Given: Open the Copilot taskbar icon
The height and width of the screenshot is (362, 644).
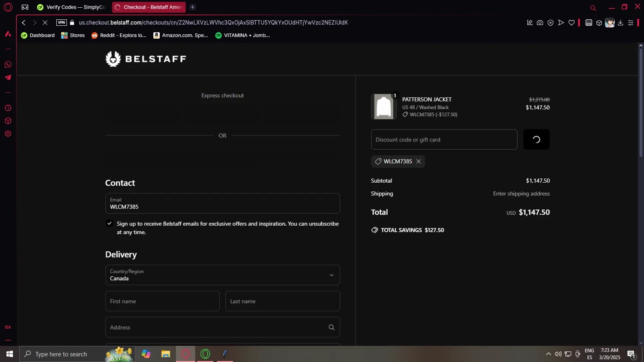Looking at the screenshot, I should [x=146, y=354].
